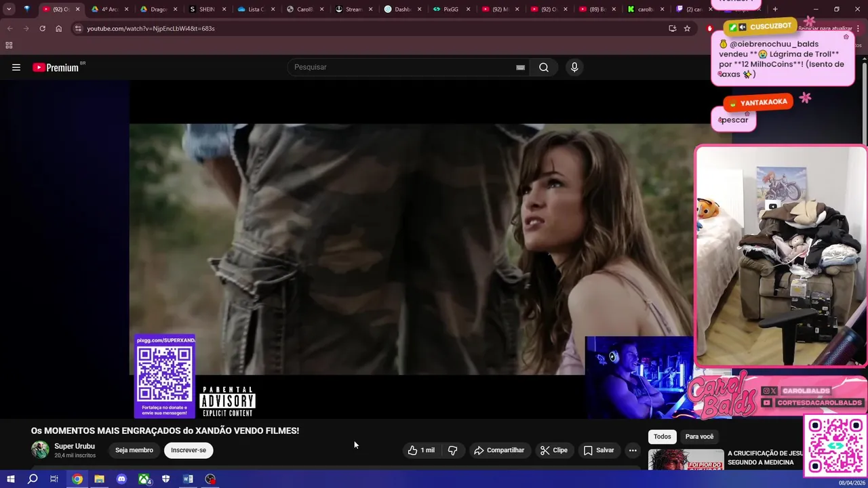Select the Todos filter chip
Image resolution: width=868 pixels, height=488 pixels.
click(x=663, y=436)
